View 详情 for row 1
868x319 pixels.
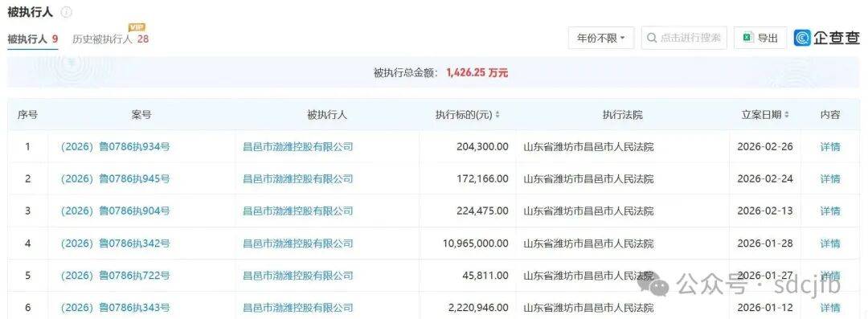(829, 147)
